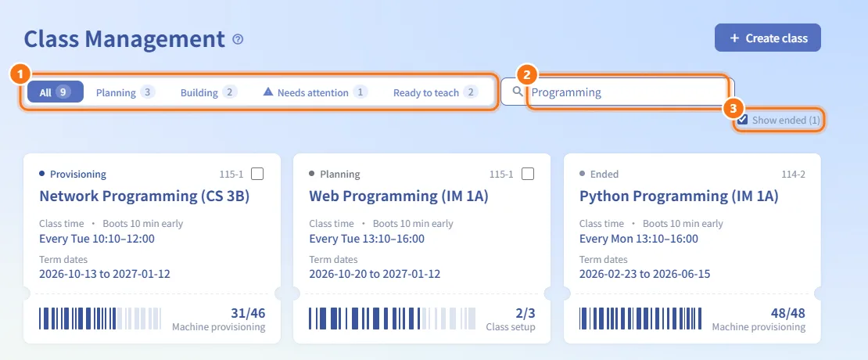Click the Class Management heading
868x360 pixels.
click(124, 39)
